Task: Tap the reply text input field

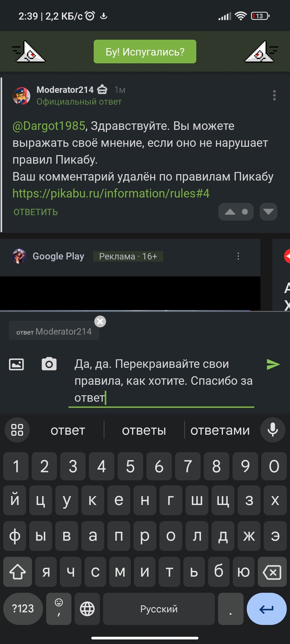Action: (x=161, y=381)
